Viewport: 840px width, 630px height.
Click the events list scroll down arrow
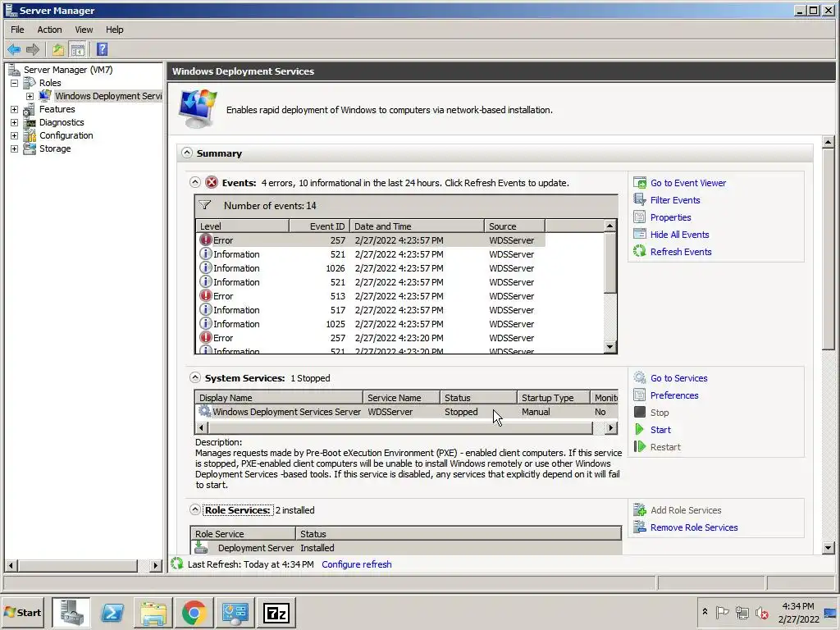(609, 347)
